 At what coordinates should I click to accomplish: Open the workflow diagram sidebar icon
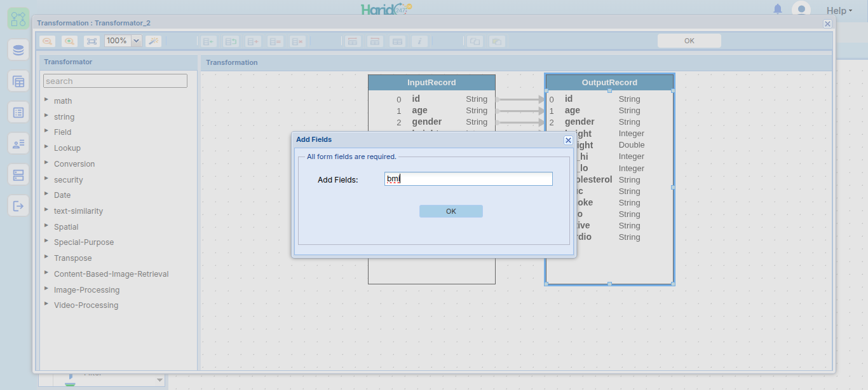pyautogui.click(x=18, y=18)
